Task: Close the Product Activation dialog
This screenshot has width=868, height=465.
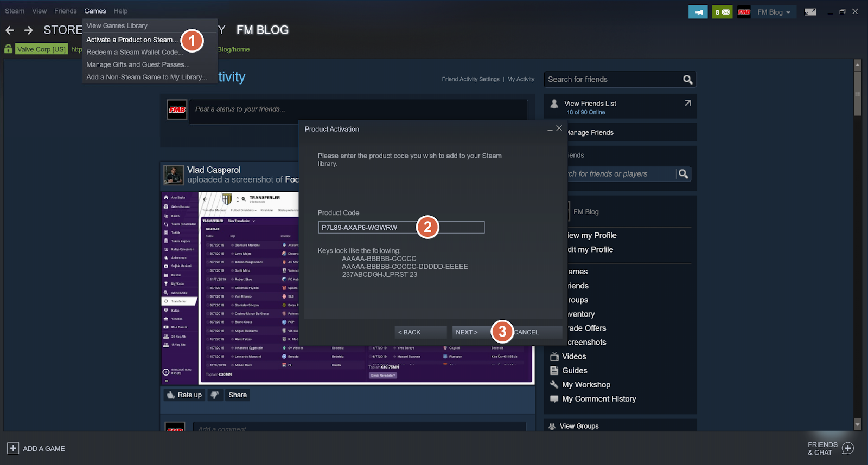Action: coord(559,128)
